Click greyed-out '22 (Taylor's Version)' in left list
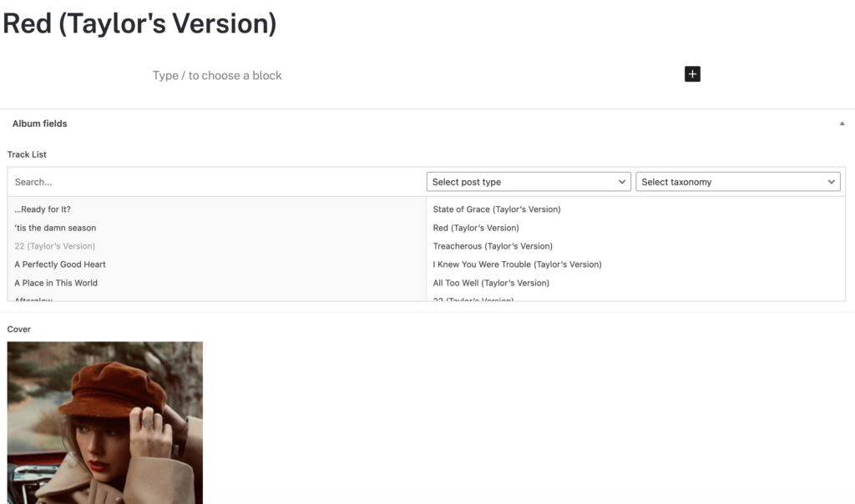The image size is (855, 504). 55,246
